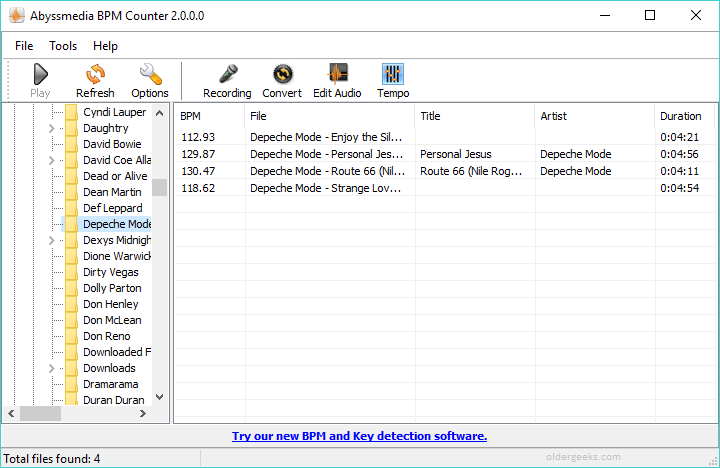
Task: Click the Play toolbar icon
Action: 40,74
